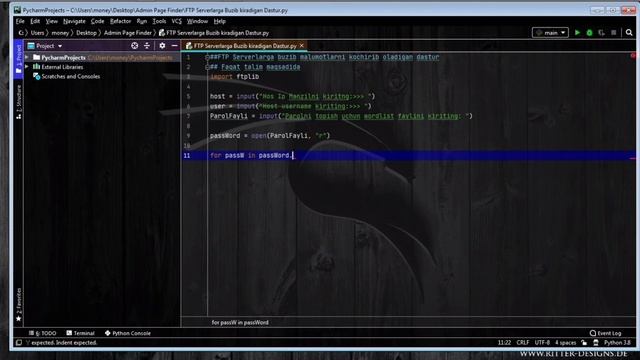Image resolution: width=640 pixels, height=360 pixels.
Task: Open the Python 3.8 interpreter selector
Action: click(617, 342)
